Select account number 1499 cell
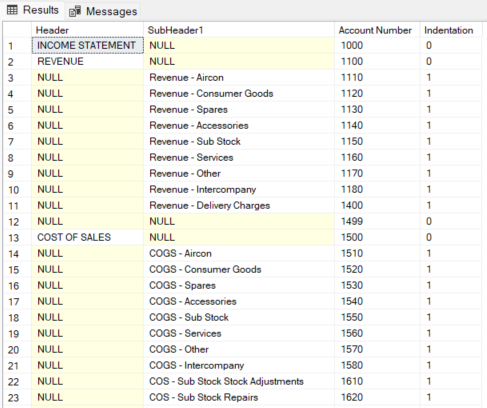The image size is (487, 408). click(x=377, y=221)
